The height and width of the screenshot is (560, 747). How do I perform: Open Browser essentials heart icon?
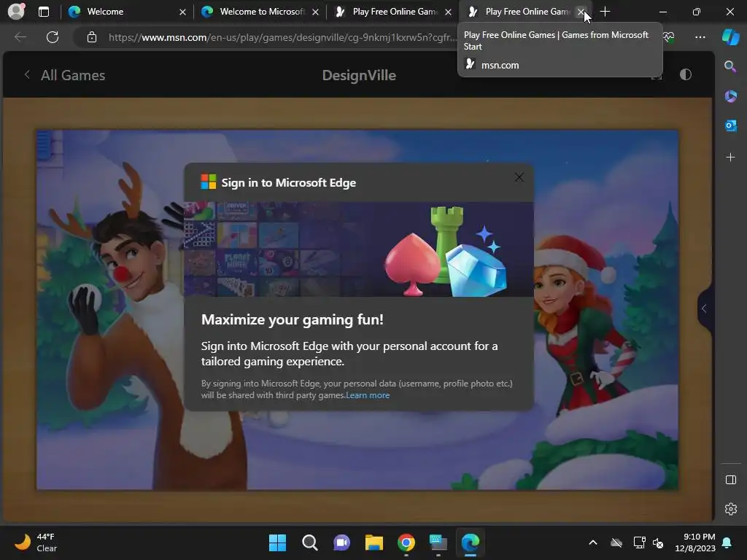click(x=669, y=36)
